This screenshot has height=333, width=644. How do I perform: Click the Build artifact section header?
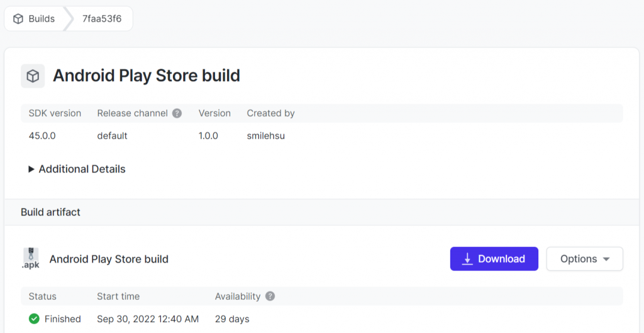tap(50, 212)
